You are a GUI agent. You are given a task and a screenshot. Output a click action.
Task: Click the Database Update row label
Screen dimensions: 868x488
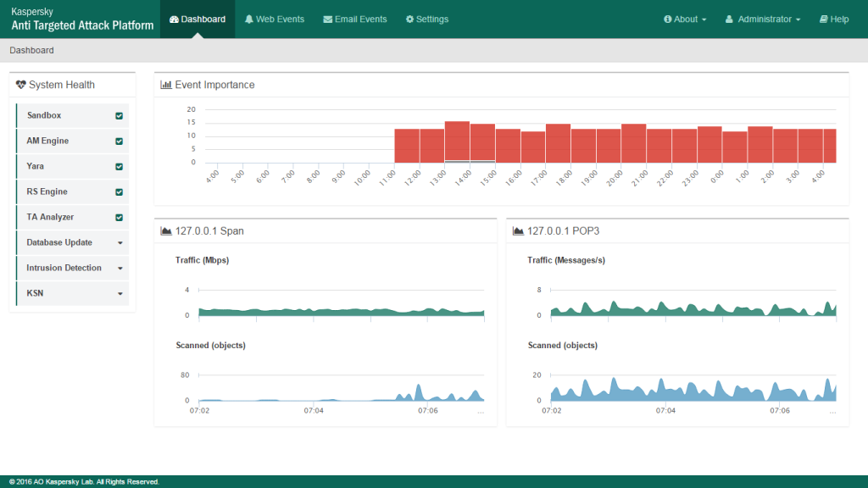59,242
